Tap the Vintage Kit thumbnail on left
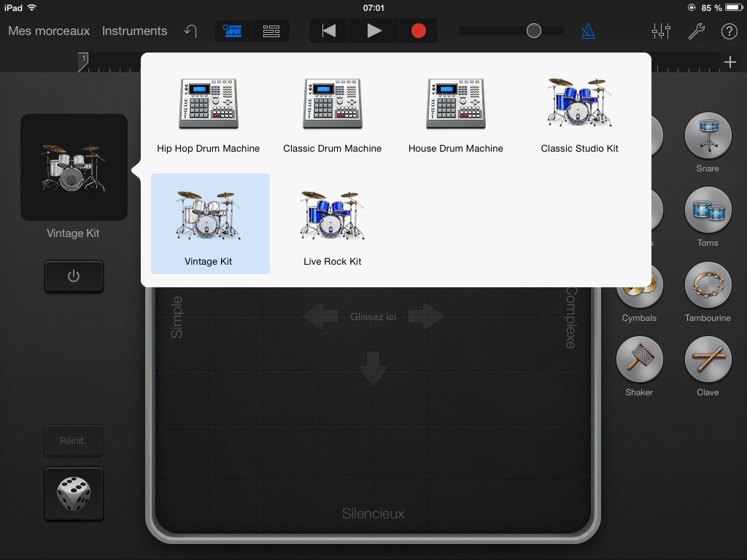Viewport: 747px width, 560px height. coord(74,167)
